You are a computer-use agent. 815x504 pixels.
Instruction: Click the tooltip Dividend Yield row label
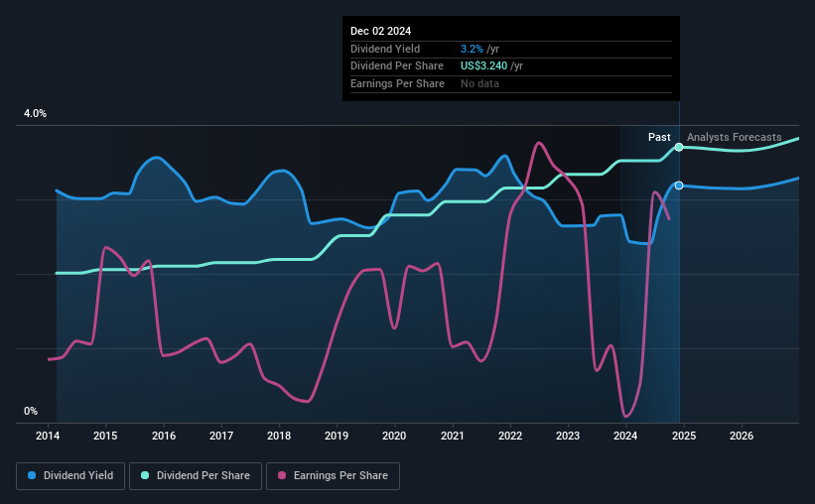(x=385, y=49)
